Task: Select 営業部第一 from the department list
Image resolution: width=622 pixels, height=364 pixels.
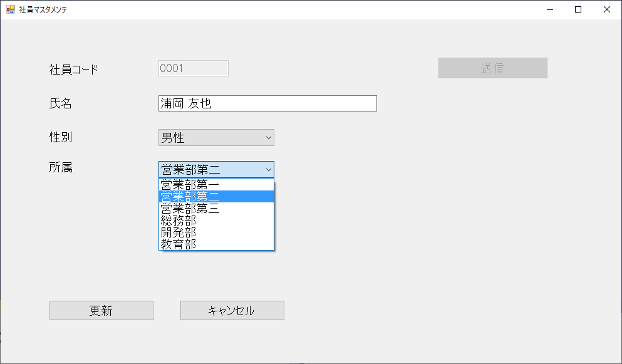Action: coord(207,184)
